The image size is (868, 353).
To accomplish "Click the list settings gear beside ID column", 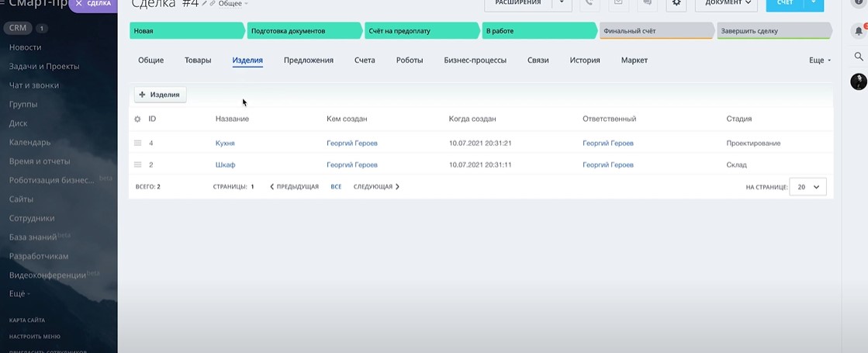I will click(x=138, y=119).
